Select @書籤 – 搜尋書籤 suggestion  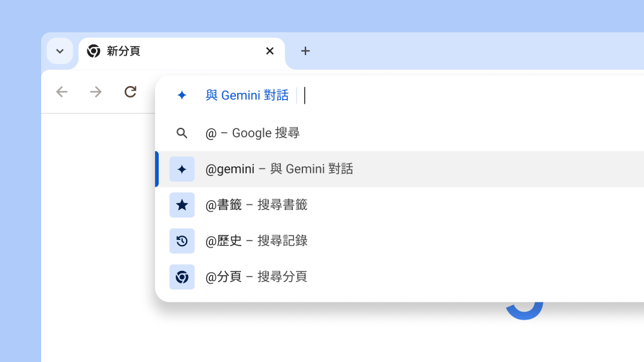400,205
